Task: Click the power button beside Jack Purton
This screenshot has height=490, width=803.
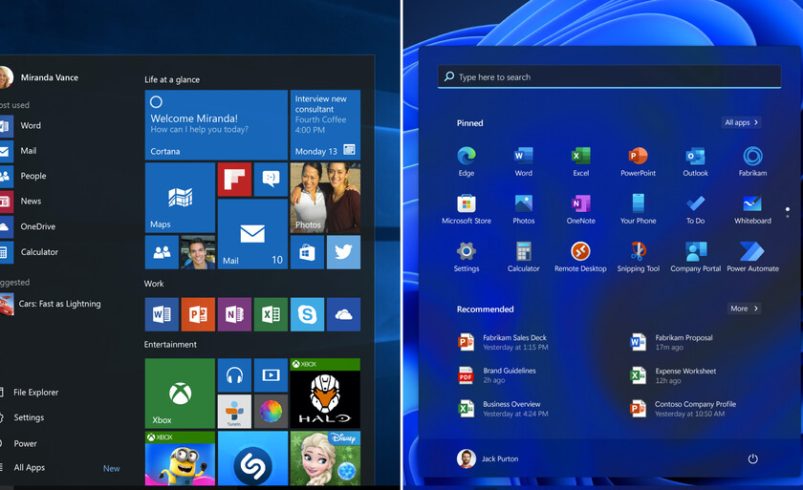Action: [753, 458]
